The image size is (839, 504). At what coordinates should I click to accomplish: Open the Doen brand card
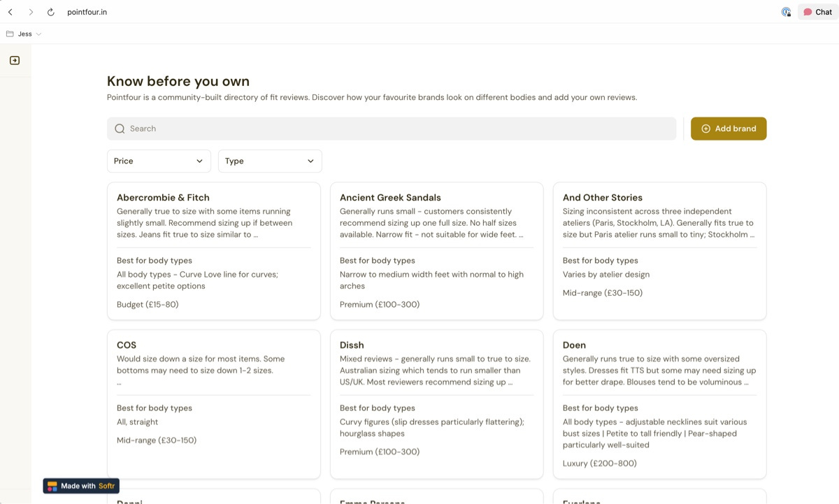pos(660,404)
